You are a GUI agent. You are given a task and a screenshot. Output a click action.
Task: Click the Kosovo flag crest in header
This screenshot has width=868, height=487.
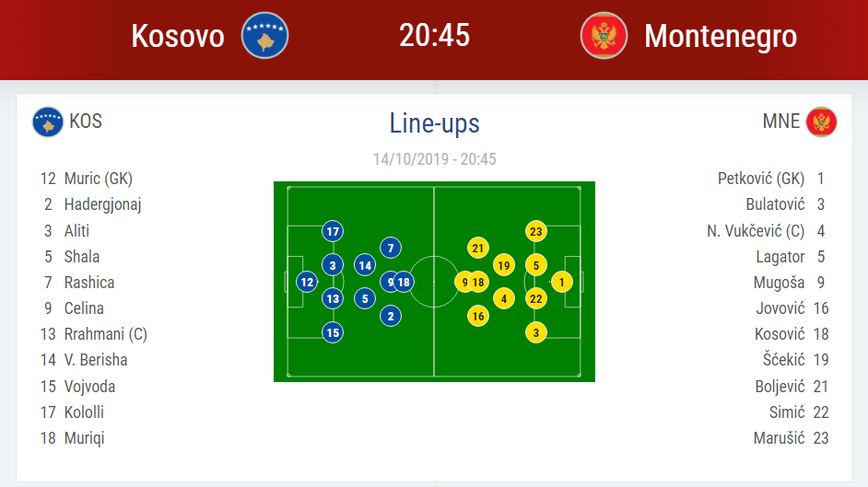click(264, 35)
